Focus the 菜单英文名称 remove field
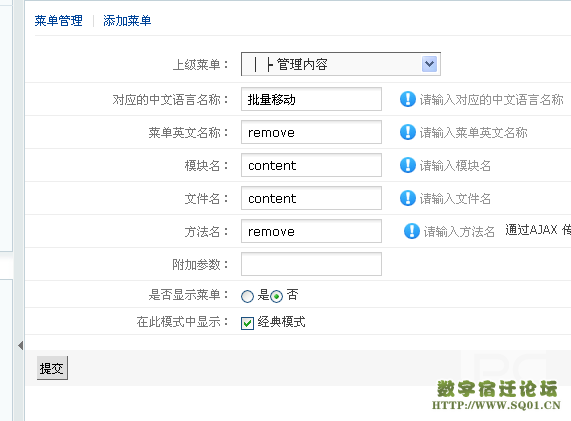Screen dimensions: 571x421 311,132
